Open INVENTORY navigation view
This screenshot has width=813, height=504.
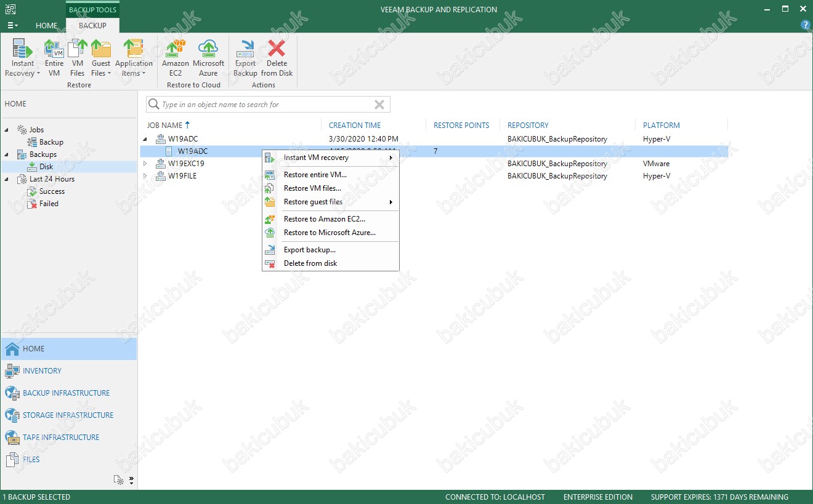pyautogui.click(x=68, y=371)
